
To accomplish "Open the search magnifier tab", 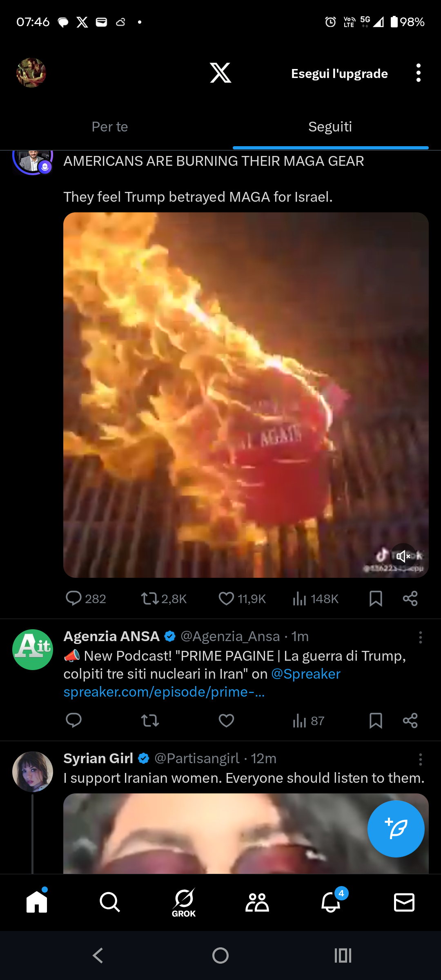I will (x=110, y=902).
